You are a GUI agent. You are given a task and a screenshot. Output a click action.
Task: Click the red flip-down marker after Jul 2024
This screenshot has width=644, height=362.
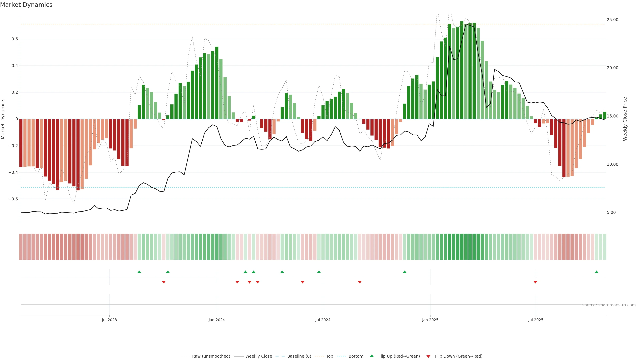click(360, 282)
